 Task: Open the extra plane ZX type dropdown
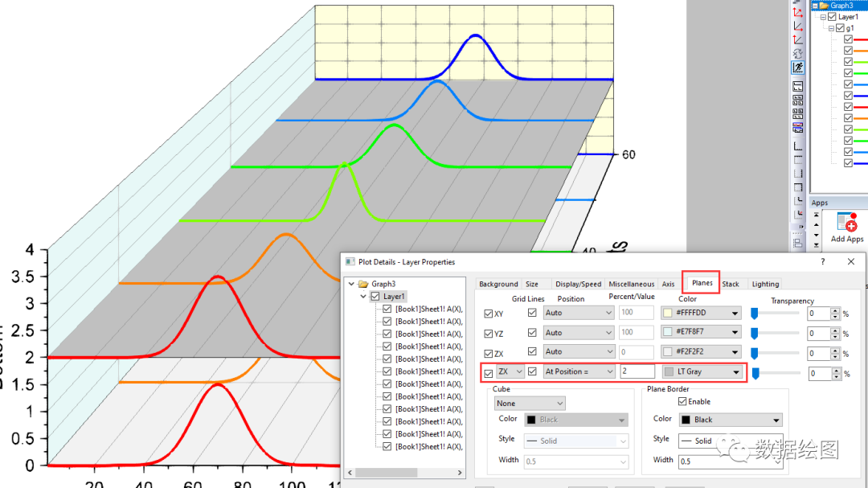(x=510, y=371)
